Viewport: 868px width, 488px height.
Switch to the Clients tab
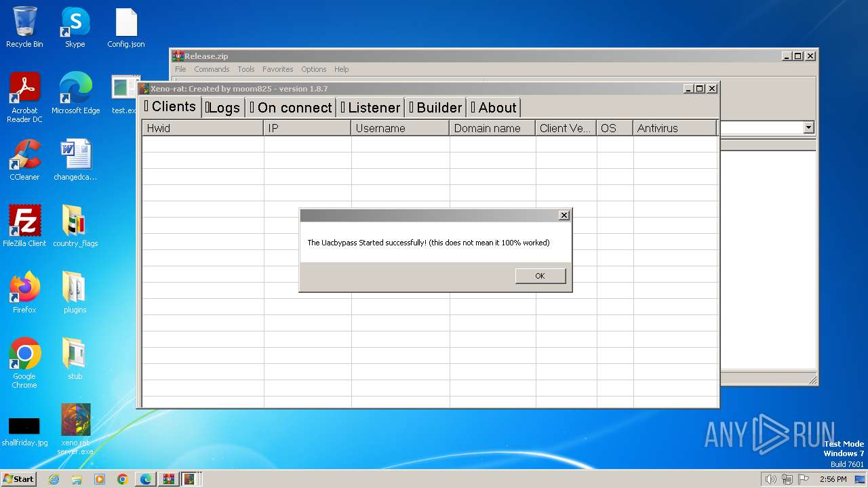coord(170,106)
